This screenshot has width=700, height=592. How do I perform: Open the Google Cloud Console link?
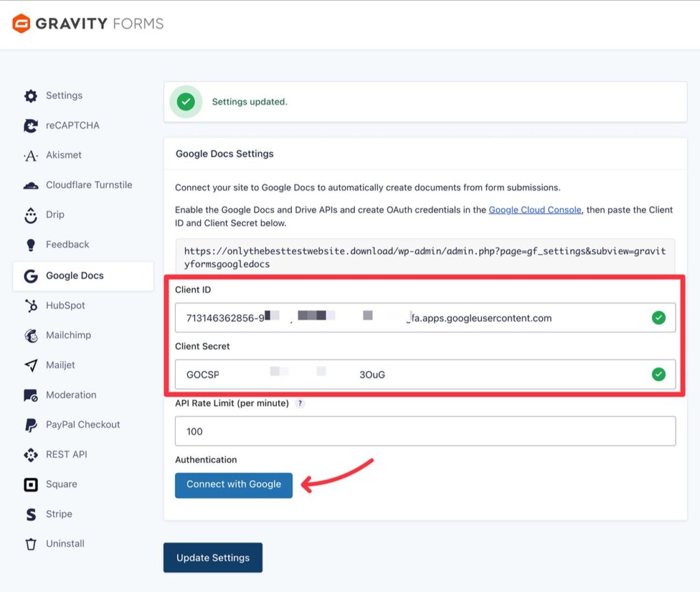(x=535, y=210)
